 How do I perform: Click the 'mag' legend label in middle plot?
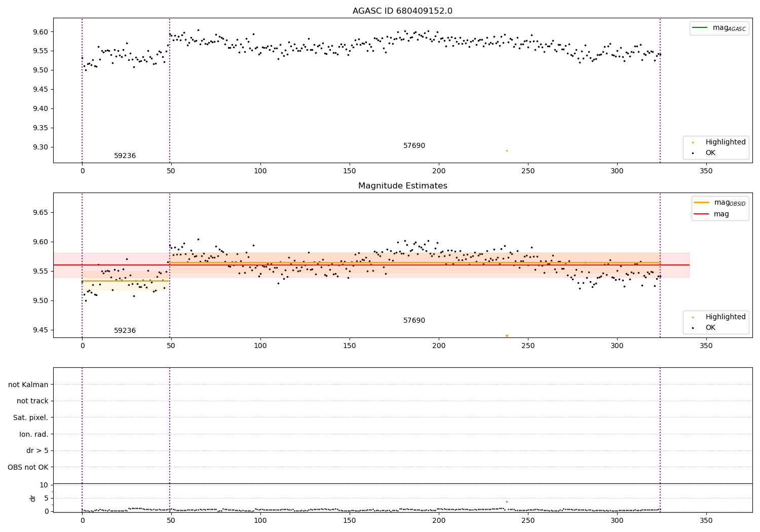[721, 214]
